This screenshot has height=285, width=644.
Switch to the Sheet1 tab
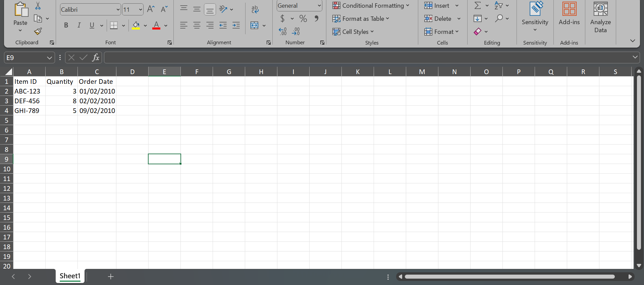point(70,276)
